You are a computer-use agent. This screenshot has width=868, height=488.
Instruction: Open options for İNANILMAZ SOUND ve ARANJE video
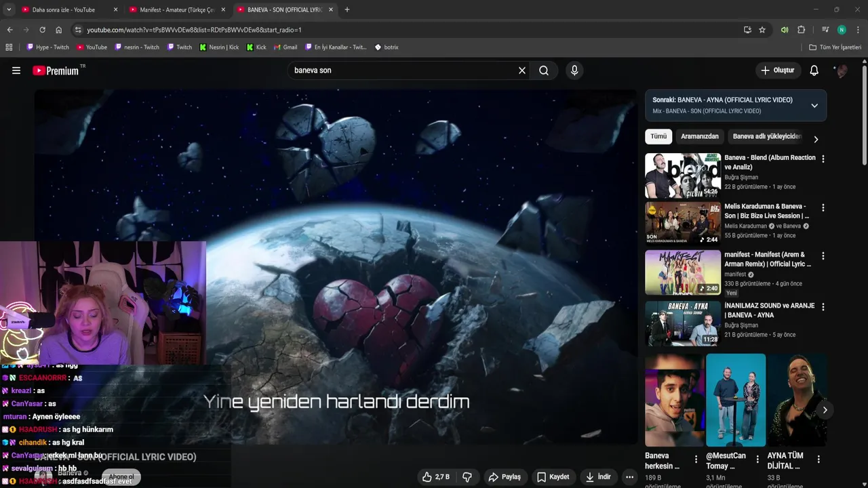(823, 306)
